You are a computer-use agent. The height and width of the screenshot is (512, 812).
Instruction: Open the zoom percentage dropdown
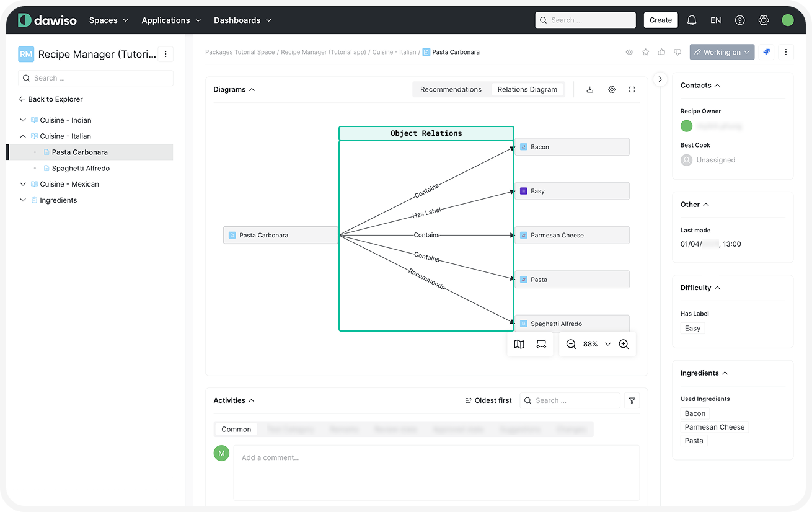click(x=607, y=344)
